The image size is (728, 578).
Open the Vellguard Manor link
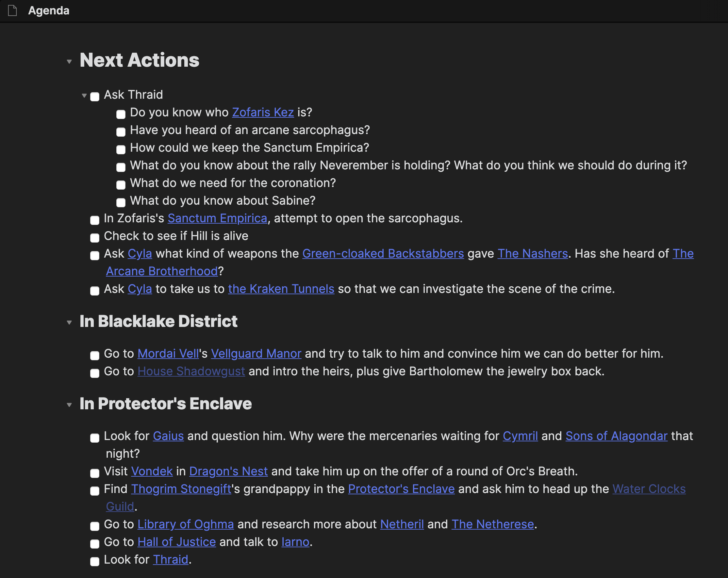256,353
